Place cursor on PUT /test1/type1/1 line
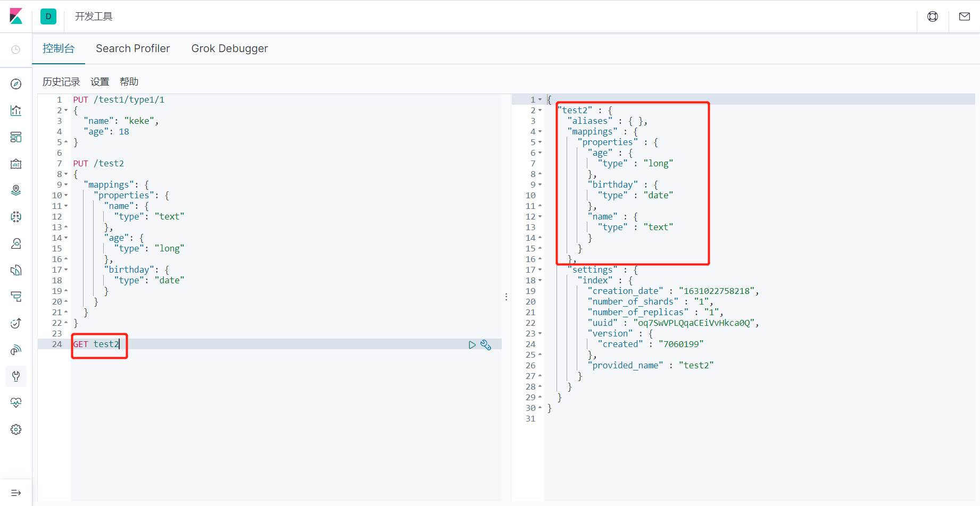 click(119, 100)
